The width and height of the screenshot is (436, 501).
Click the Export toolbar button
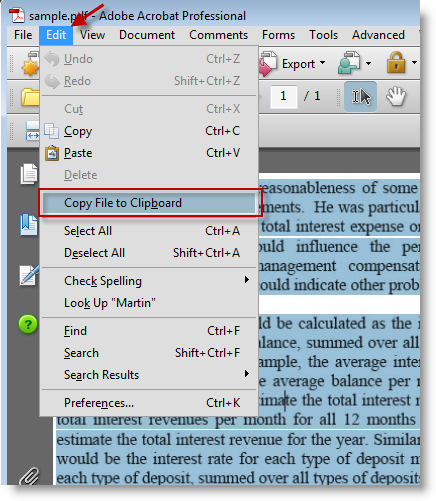pos(287,63)
